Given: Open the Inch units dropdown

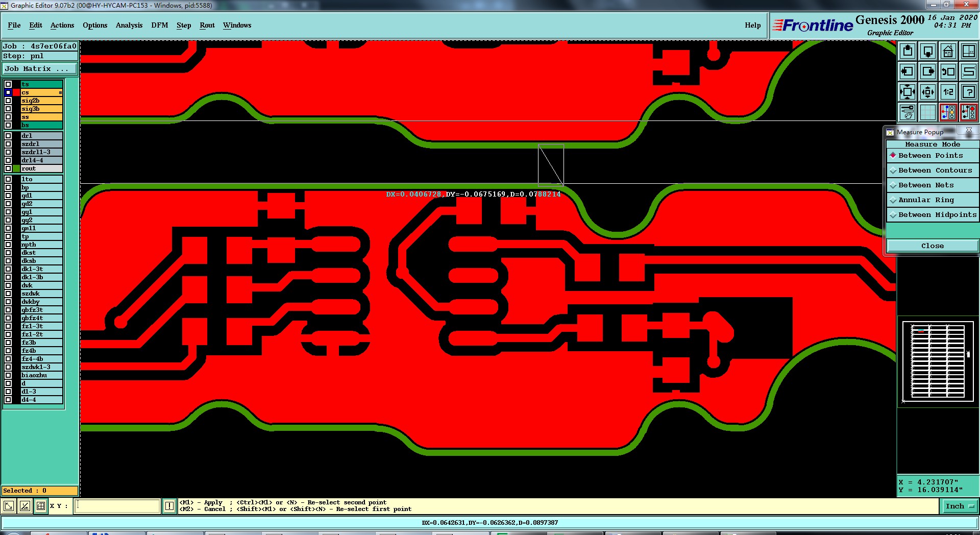Looking at the screenshot, I should (959, 506).
